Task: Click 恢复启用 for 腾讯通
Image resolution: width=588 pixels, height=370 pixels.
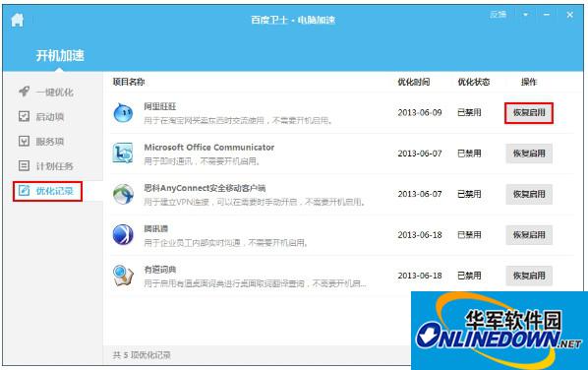Action: coord(529,234)
